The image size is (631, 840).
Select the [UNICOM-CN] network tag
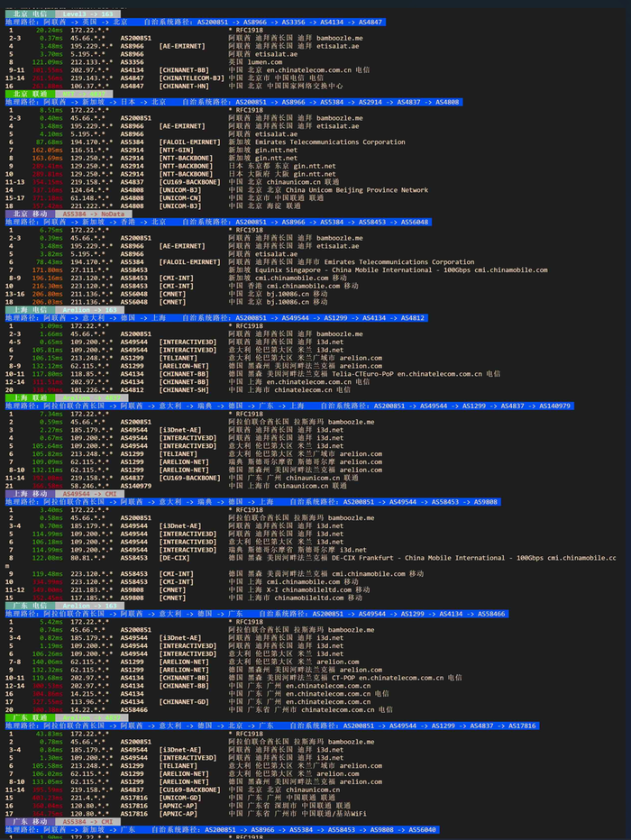pos(180,197)
